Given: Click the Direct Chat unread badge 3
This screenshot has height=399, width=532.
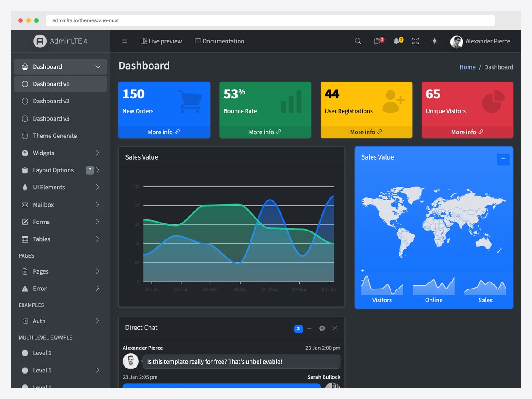Looking at the screenshot, I should [298, 329].
